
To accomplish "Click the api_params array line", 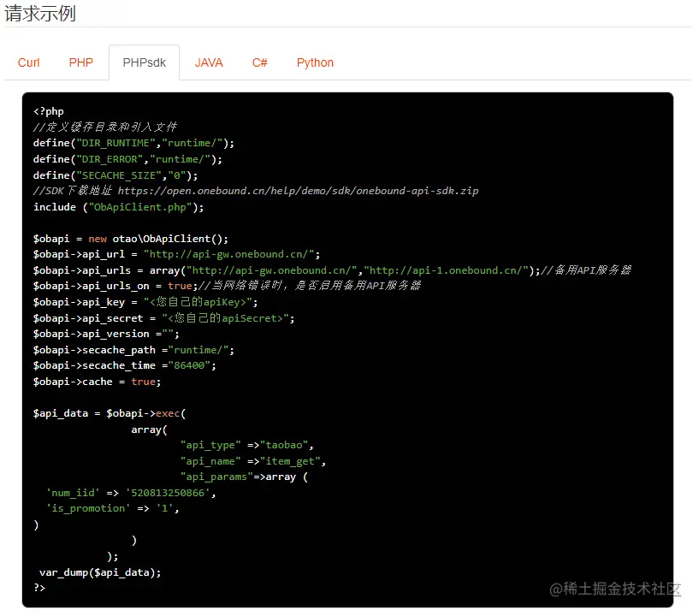I will pyautogui.click(x=244, y=477).
